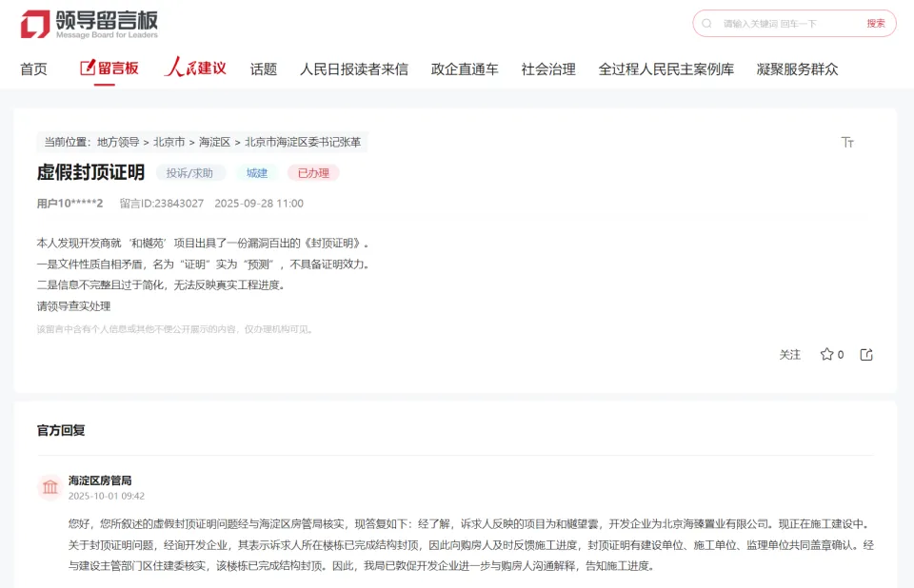Click the 城建 category tag
This screenshot has width=914, height=588.
click(x=256, y=173)
